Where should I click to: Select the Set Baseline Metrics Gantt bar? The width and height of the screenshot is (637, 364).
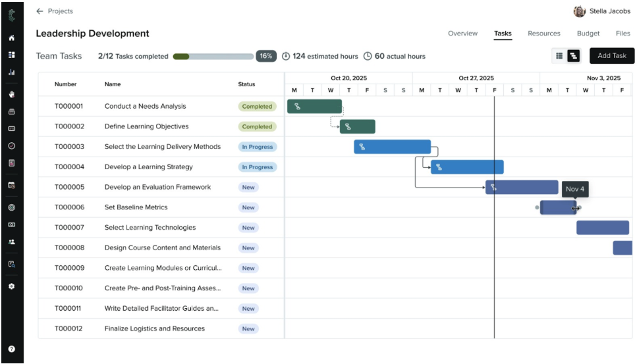(557, 208)
